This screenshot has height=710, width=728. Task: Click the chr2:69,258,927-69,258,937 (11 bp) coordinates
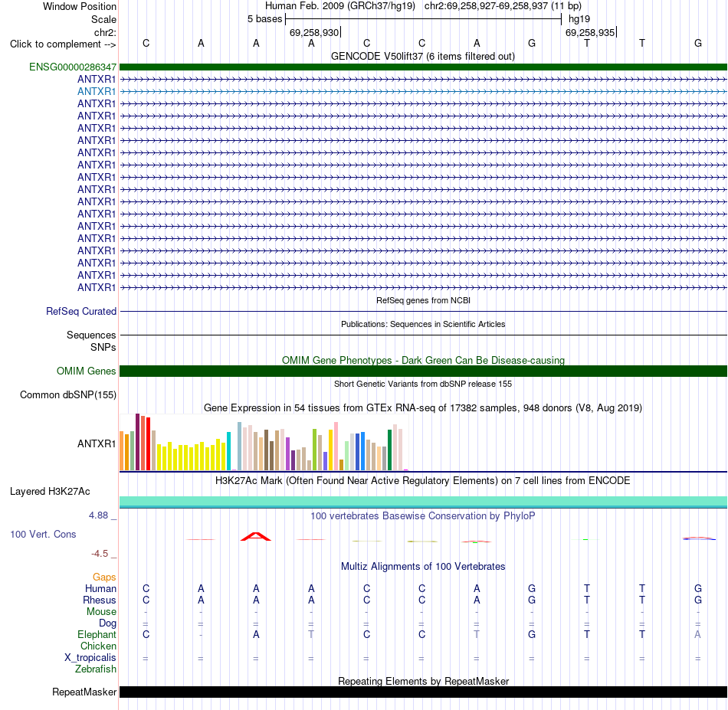click(x=503, y=6)
